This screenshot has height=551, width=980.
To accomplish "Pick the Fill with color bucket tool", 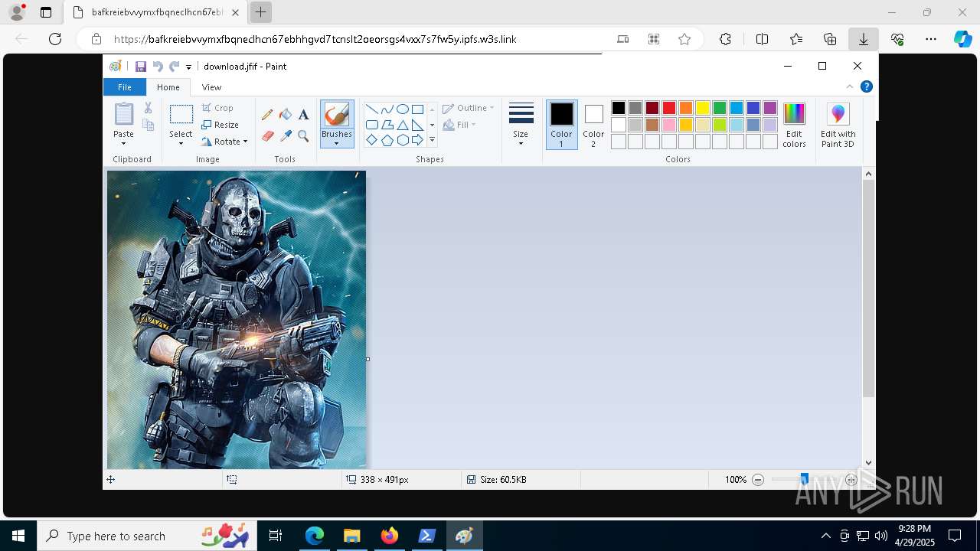I will pyautogui.click(x=286, y=115).
